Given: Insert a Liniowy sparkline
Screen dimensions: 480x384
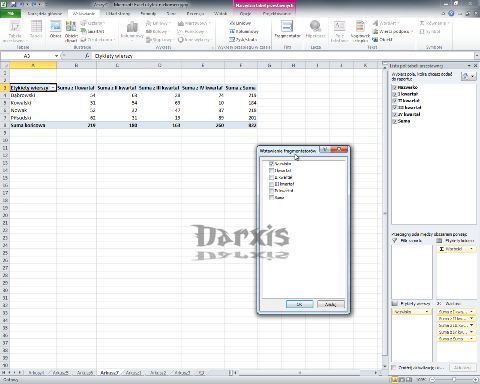Looking at the screenshot, I should pos(241,23).
